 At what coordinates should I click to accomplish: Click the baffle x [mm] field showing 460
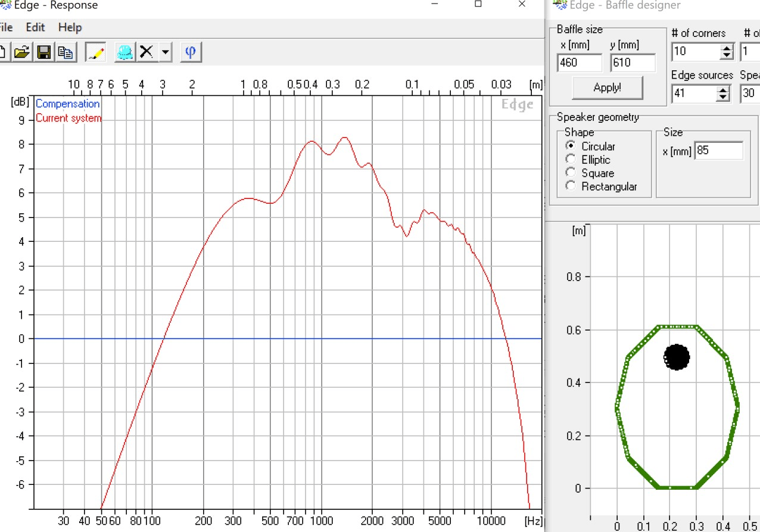579,63
